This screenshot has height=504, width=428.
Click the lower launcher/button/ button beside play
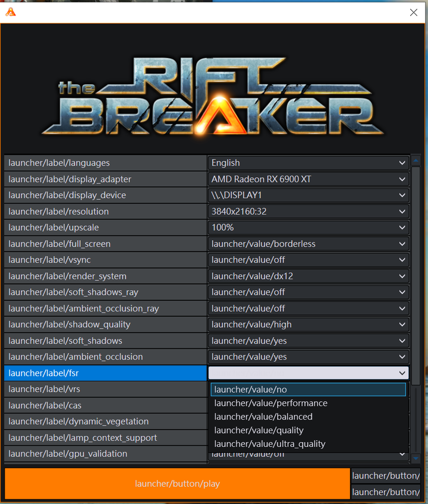pos(386,492)
